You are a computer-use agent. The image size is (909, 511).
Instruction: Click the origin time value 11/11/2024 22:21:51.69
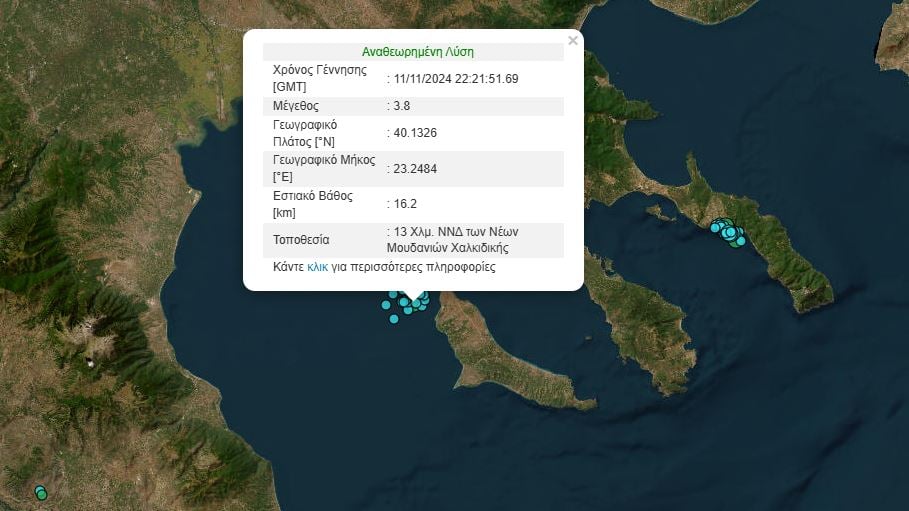click(456, 79)
